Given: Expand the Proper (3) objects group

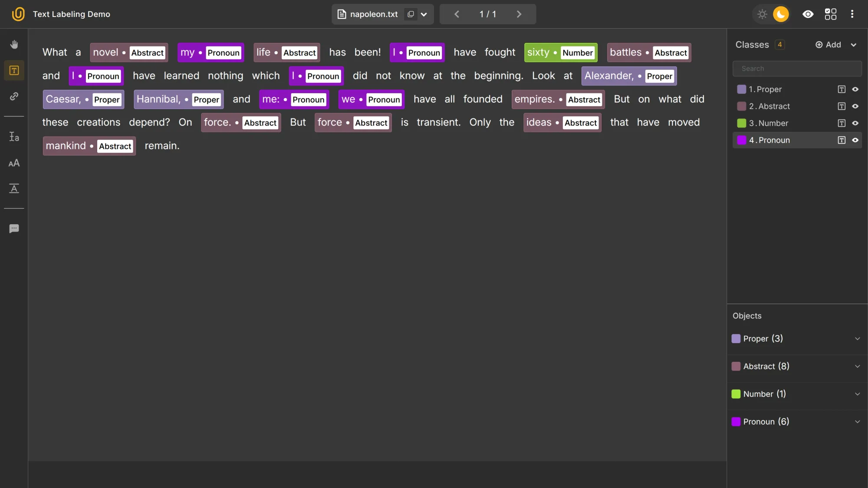Looking at the screenshot, I should click(x=858, y=339).
